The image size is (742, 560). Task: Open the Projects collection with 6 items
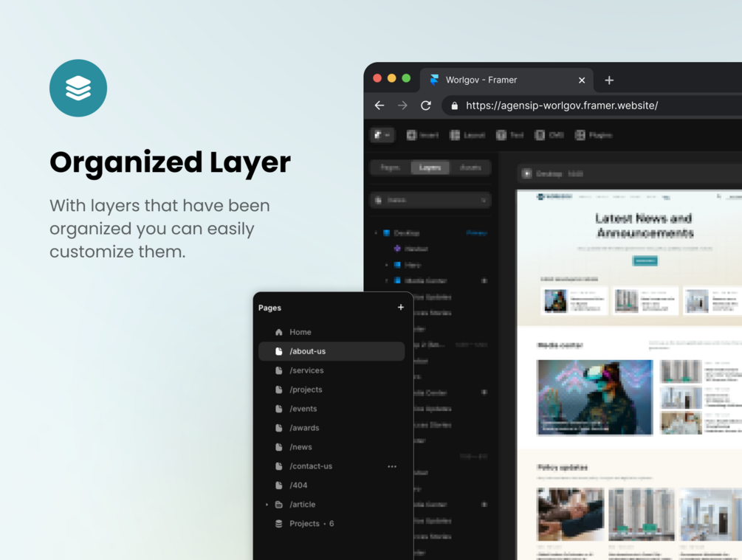point(332,524)
